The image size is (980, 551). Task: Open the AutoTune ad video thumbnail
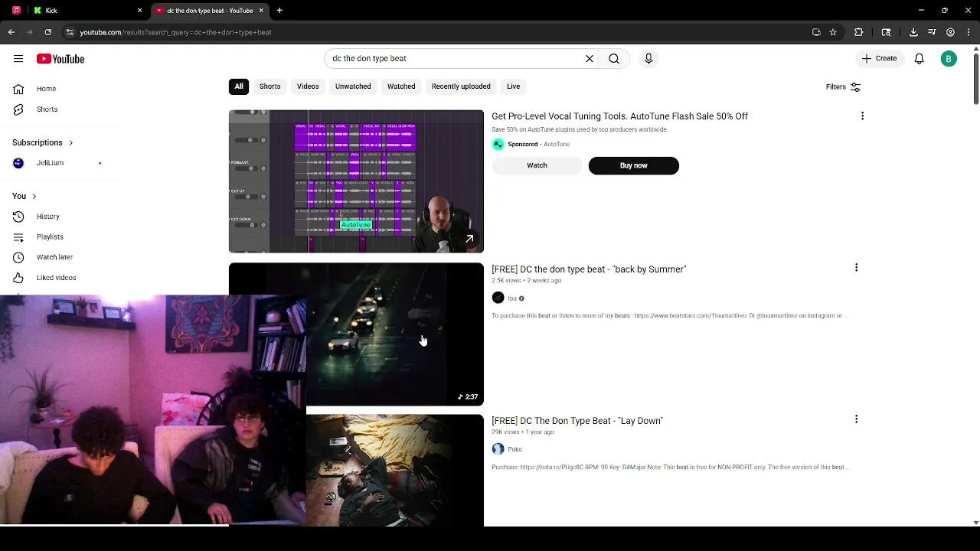click(x=356, y=181)
